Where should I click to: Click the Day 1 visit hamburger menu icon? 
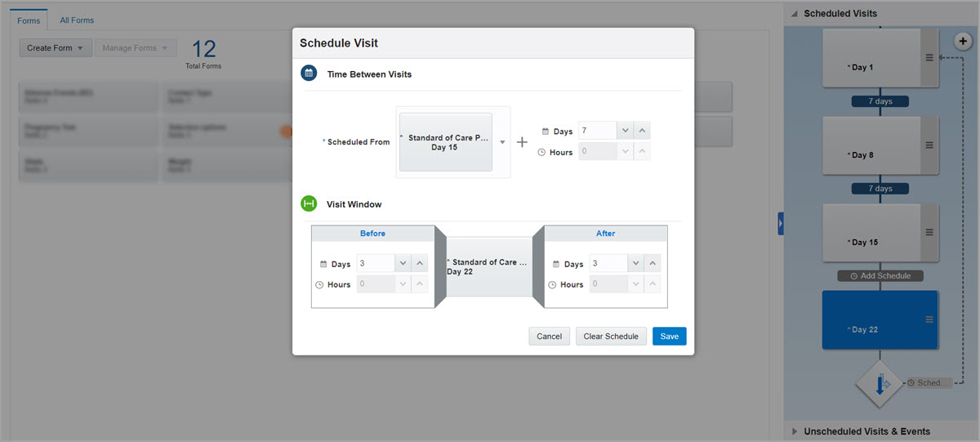click(x=929, y=57)
